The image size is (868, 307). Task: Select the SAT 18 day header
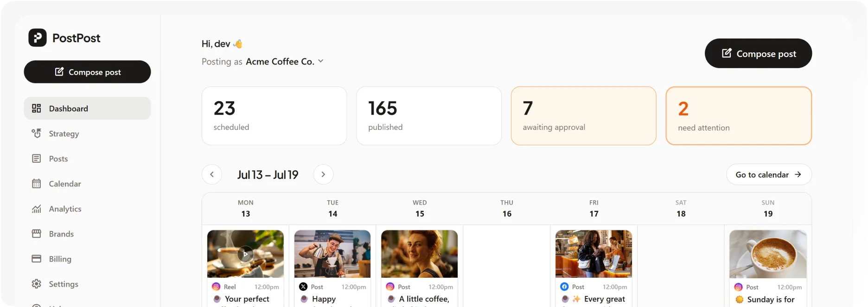point(681,209)
